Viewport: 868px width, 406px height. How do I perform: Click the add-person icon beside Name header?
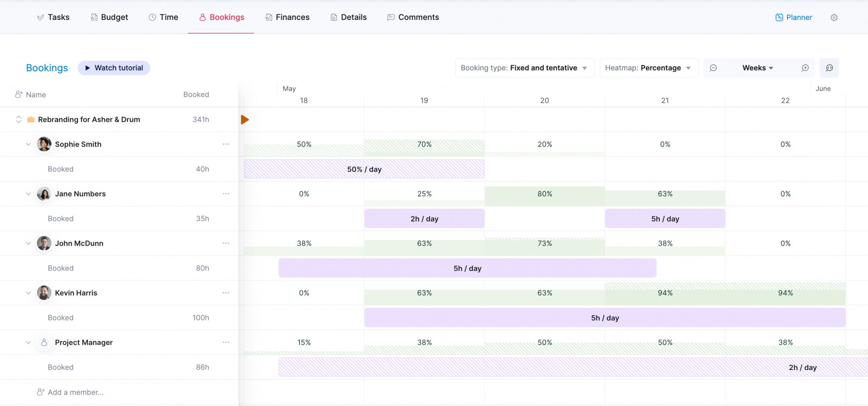pos(19,94)
